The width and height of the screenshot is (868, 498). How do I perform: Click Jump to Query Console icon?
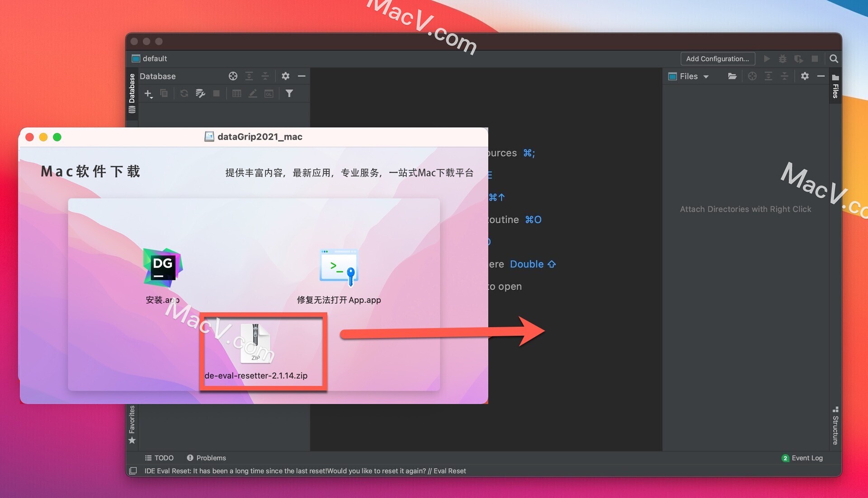click(269, 93)
